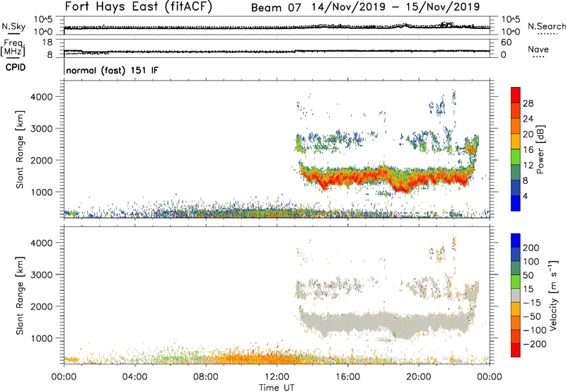Click the 'Slant Range [km]' label of the velocity panel
Screen dimensions: 566x392
click(x=20, y=296)
